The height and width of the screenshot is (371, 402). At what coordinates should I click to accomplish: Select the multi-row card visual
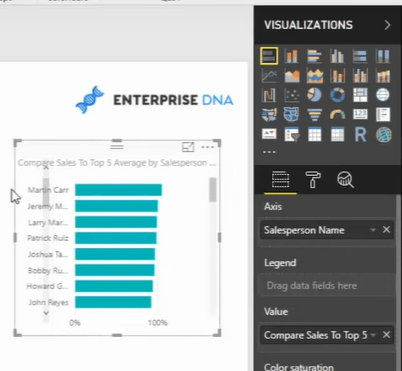point(383,115)
